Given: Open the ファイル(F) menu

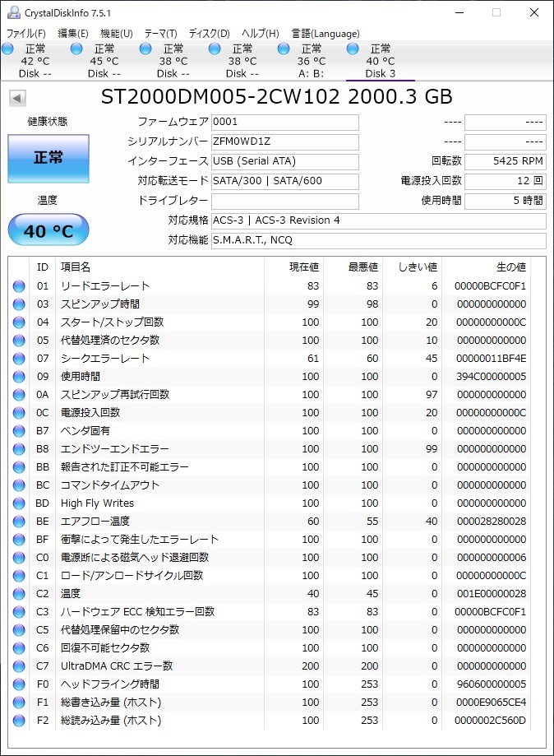Looking at the screenshot, I should [x=26, y=33].
